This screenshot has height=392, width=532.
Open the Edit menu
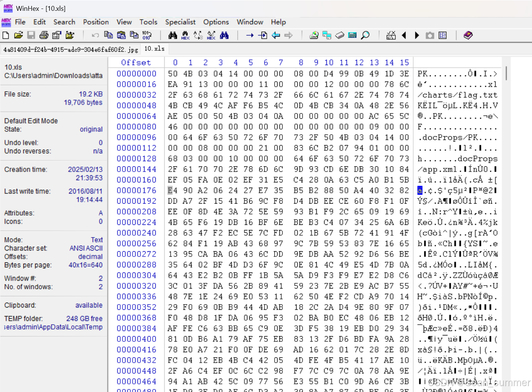pyautogui.click(x=39, y=22)
